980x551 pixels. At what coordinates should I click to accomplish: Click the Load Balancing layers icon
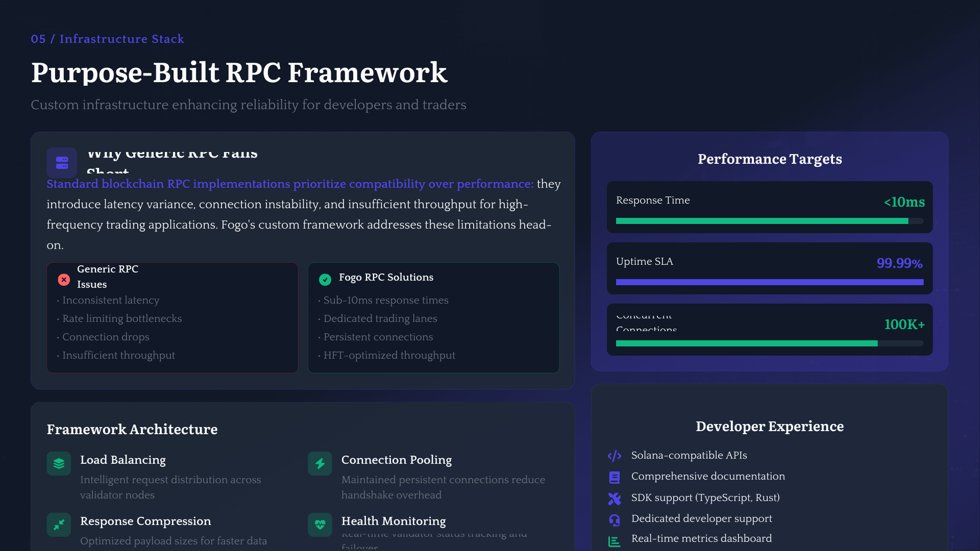point(59,463)
